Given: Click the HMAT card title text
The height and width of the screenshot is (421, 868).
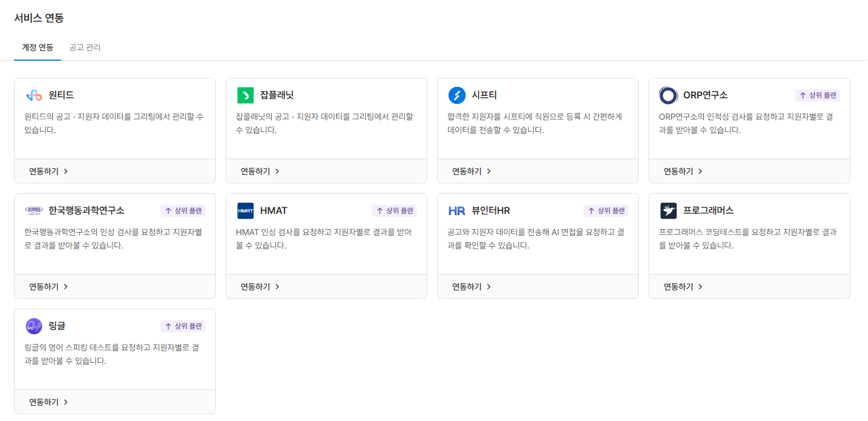Looking at the screenshot, I should 274,211.
